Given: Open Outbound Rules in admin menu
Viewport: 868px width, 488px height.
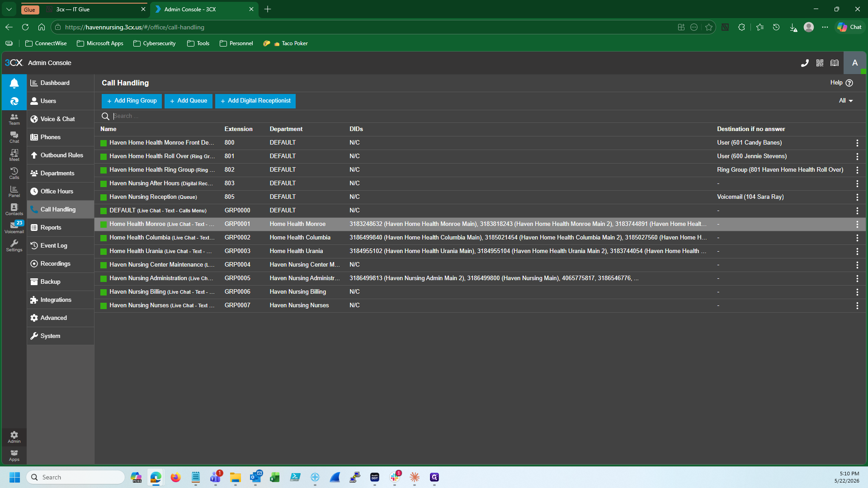Looking at the screenshot, I should point(61,155).
